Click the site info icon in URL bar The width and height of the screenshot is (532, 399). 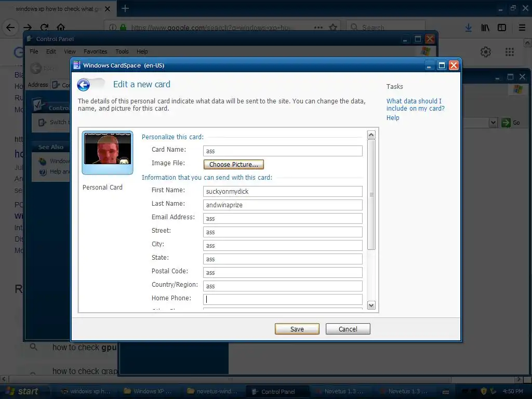[x=113, y=28]
